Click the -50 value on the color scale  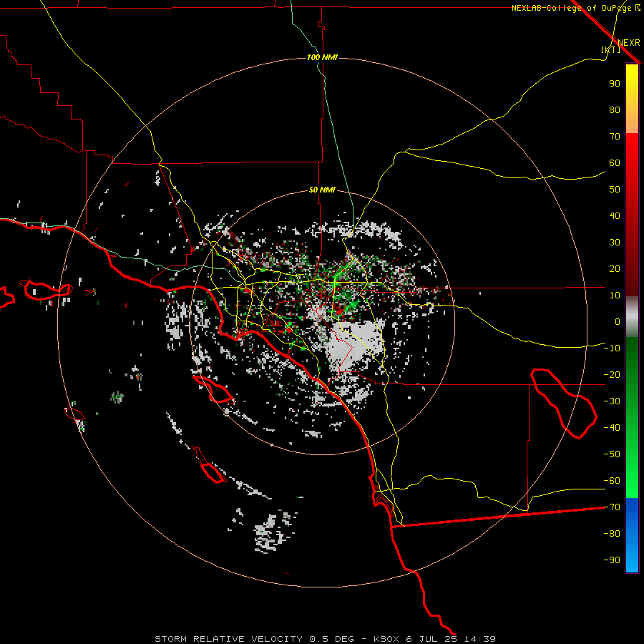point(612,454)
